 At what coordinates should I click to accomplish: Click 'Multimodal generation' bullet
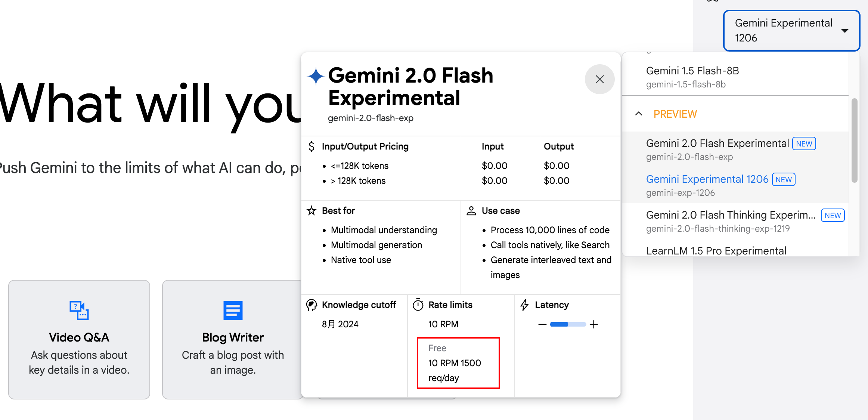coord(376,245)
